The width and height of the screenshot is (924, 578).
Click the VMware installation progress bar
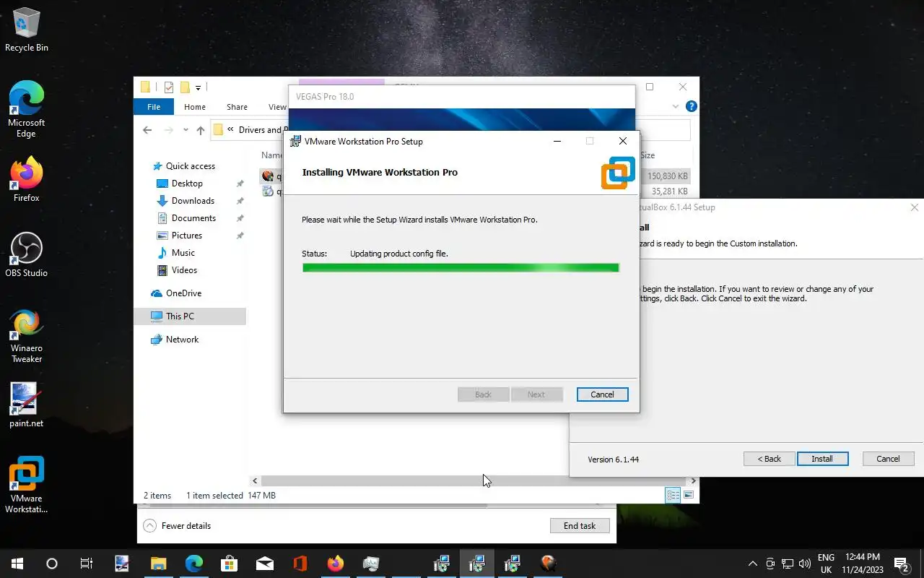[x=461, y=267]
